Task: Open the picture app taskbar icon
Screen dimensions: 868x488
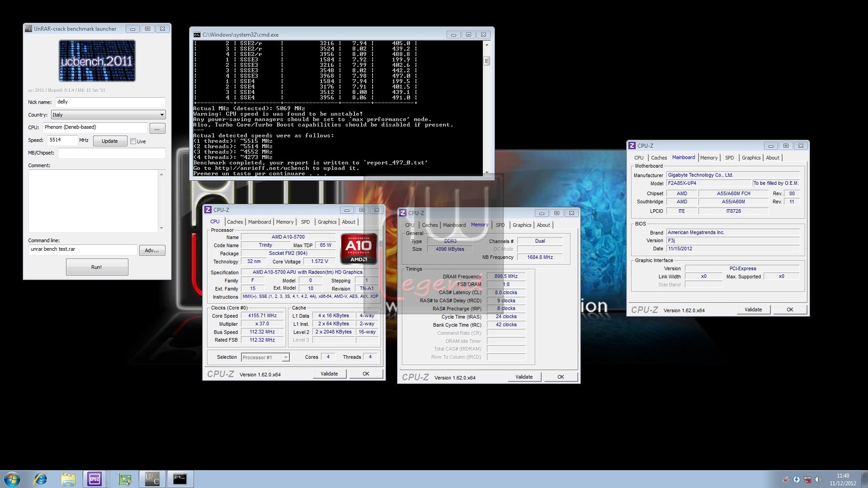Action: point(124,479)
